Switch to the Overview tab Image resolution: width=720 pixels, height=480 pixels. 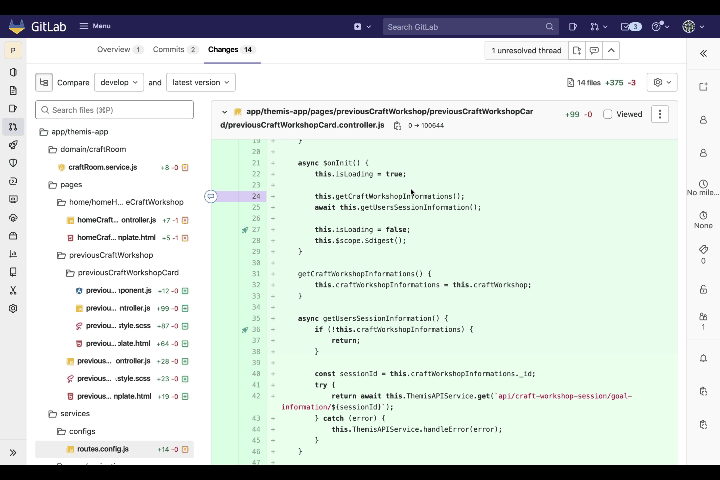point(119,50)
